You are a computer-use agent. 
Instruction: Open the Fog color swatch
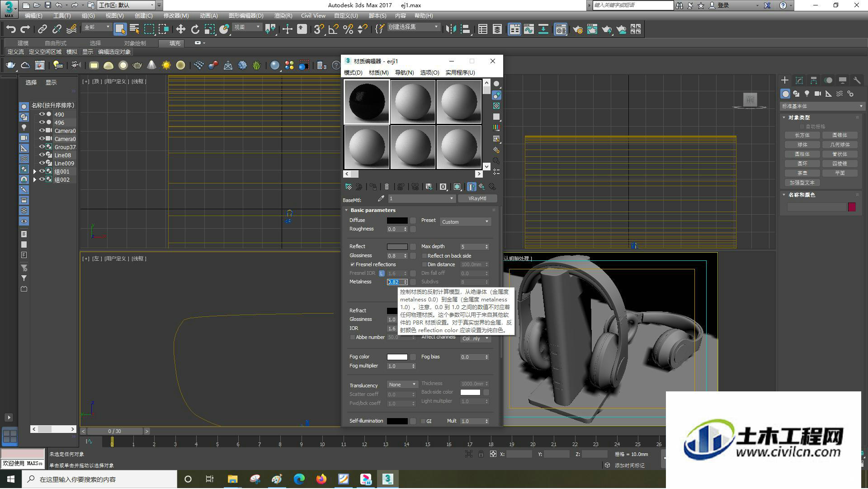point(397,357)
